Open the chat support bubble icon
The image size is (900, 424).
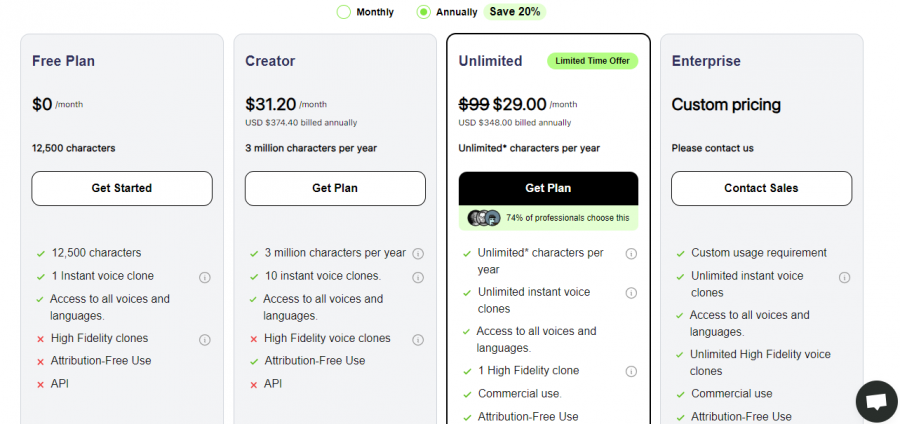pyautogui.click(x=876, y=401)
